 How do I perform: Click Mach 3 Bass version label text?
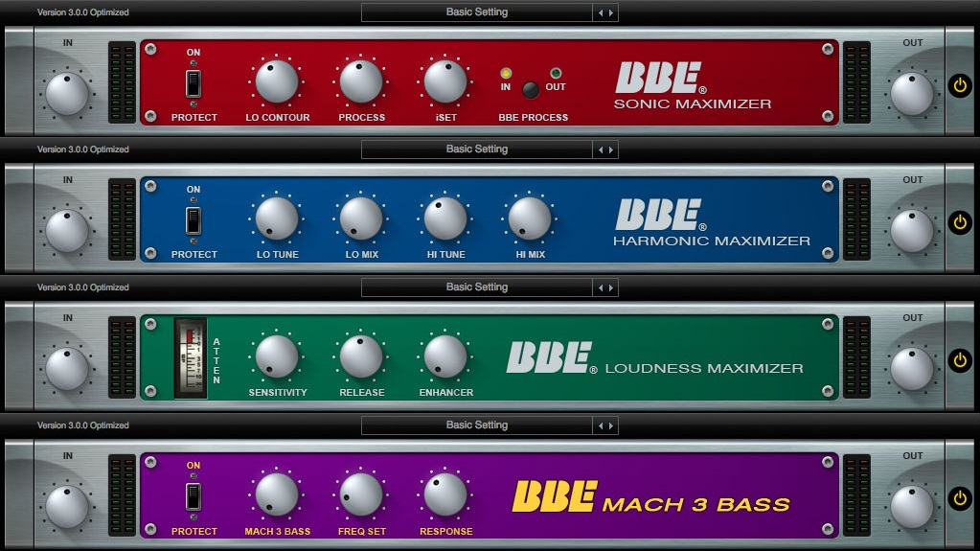83,425
